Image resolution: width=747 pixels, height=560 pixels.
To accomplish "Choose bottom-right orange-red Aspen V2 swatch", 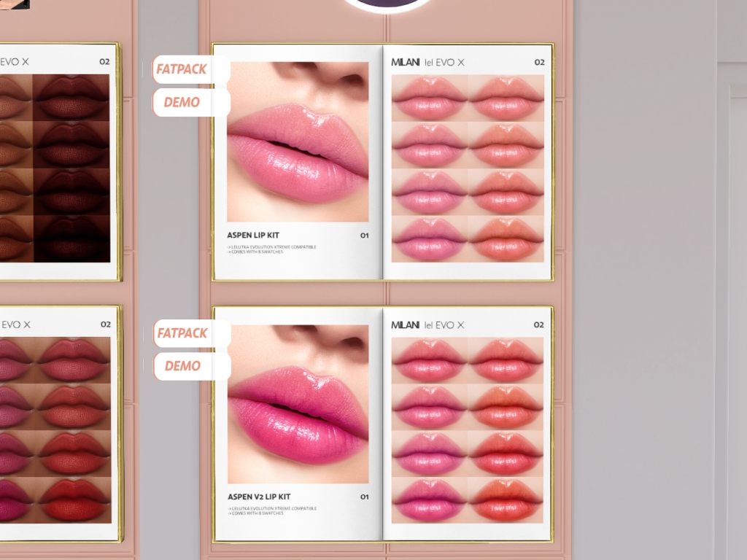I will coord(506,500).
